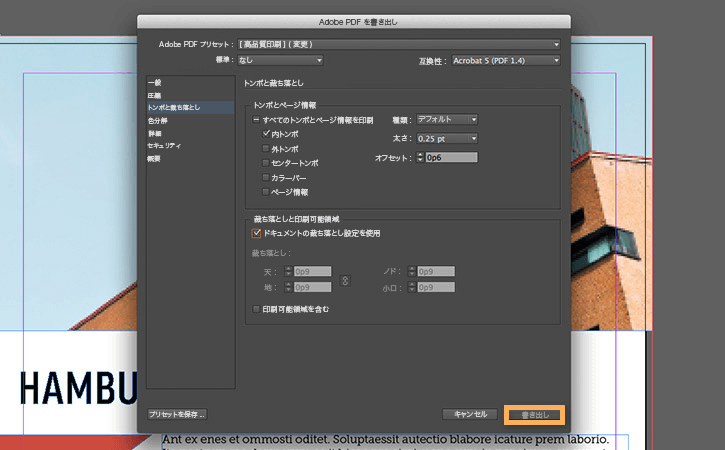The width and height of the screenshot is (725, 450).
Task: Open the 太さ 0.25 pt dropdown
Action: pyautogui.click(x=447, y=138)
